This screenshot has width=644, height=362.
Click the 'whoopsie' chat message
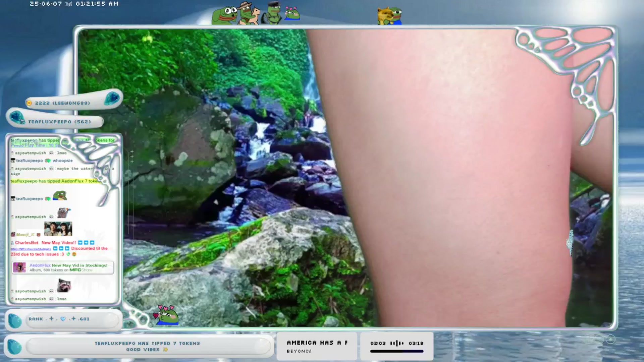62,161
